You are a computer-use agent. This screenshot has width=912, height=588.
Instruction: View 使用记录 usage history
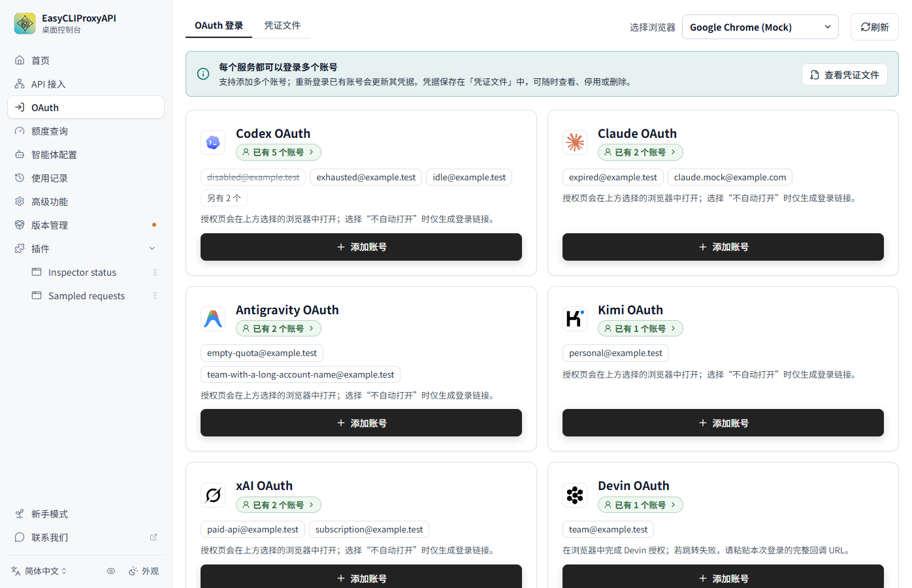(86, 178)
